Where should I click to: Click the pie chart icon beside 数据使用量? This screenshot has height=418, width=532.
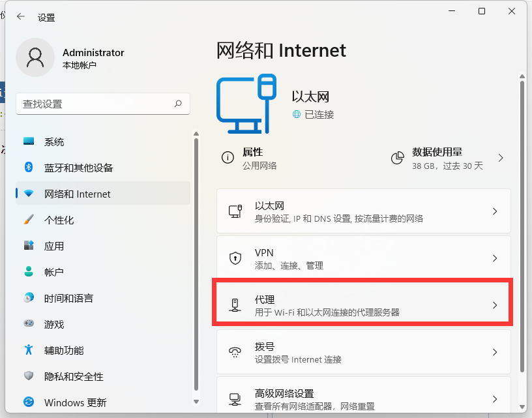pos(398,158)
